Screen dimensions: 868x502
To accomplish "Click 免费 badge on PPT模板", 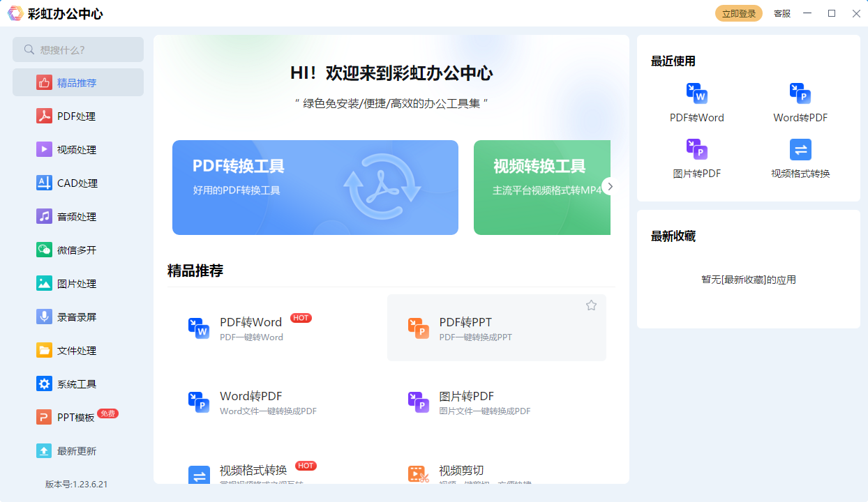I will 107,413.
